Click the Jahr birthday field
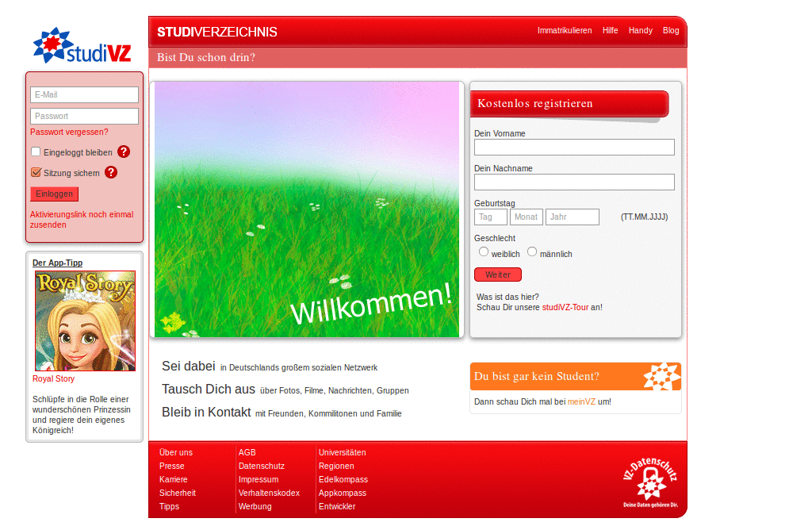This screenshot has height=526, width=812. click(573, 217)
